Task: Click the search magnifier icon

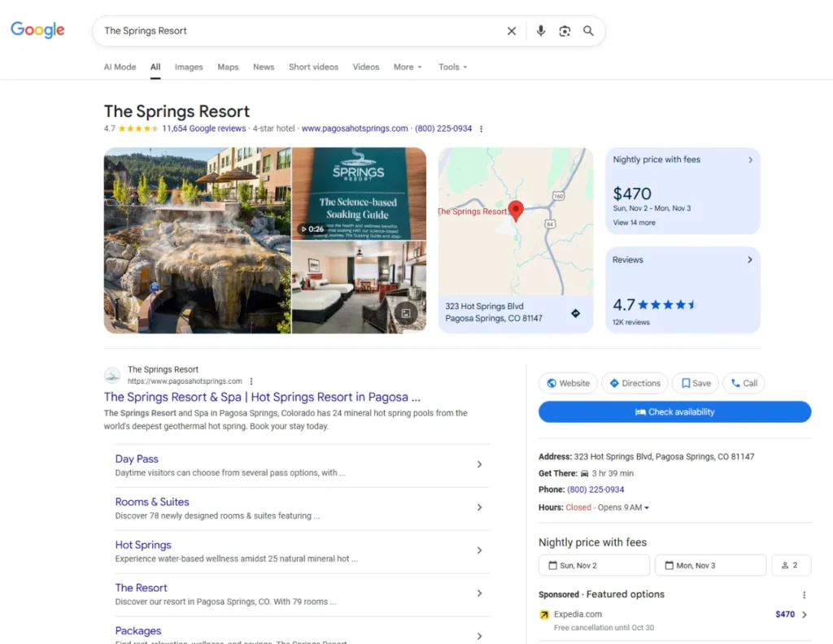Action: point(588,31)
